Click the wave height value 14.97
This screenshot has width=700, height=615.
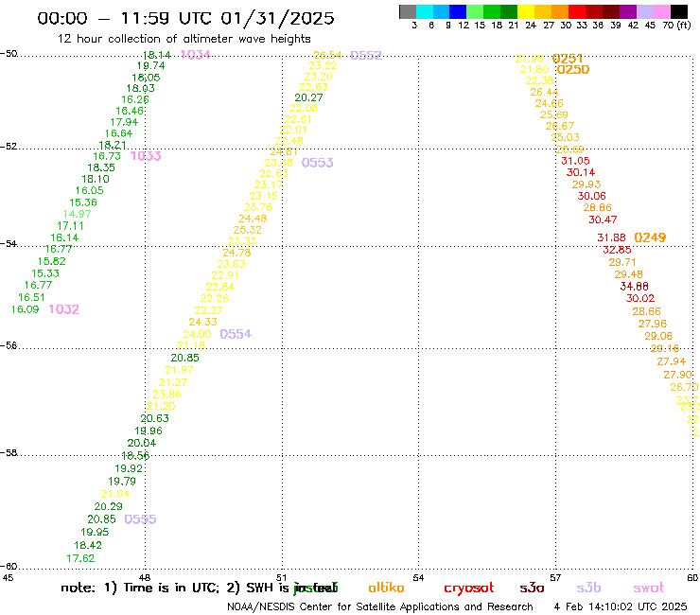tap(78, 214)
